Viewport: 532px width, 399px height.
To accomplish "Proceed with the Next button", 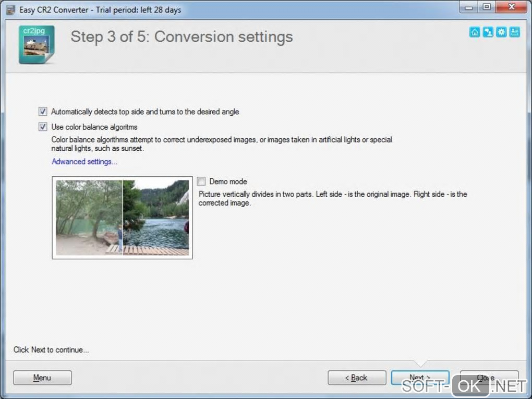I will (x=420, y=378).
